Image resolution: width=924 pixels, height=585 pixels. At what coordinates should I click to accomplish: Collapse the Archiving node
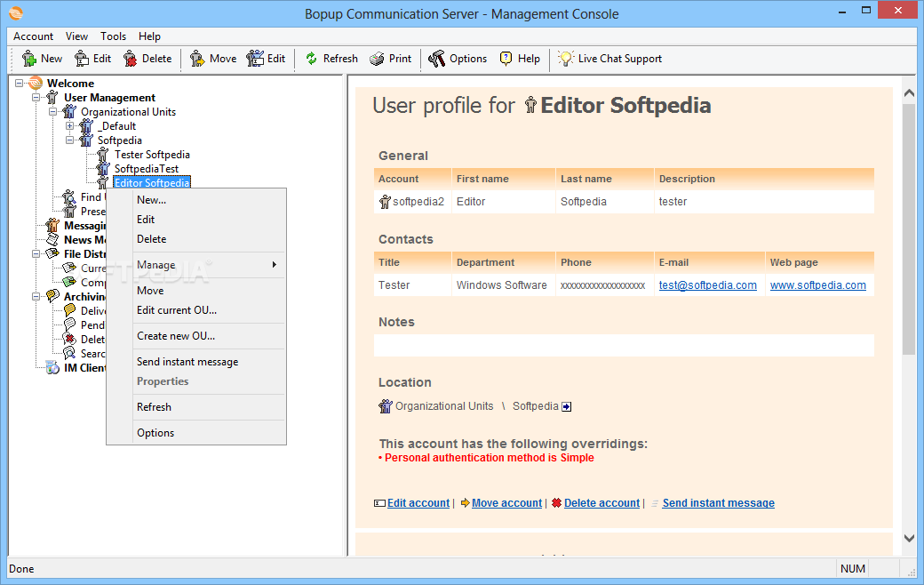click(x=36, y=296)
